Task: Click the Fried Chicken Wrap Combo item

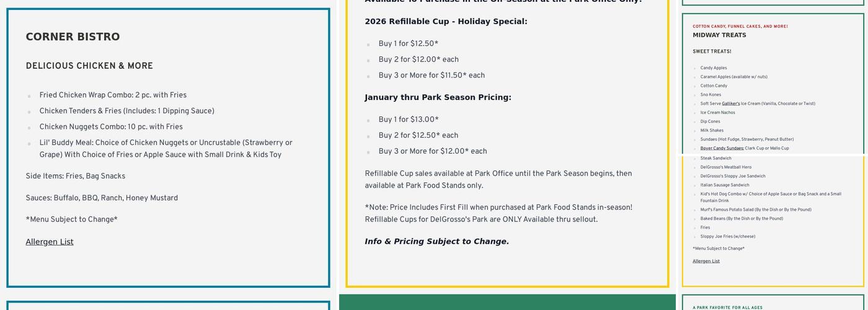Action: pos(113,95)
